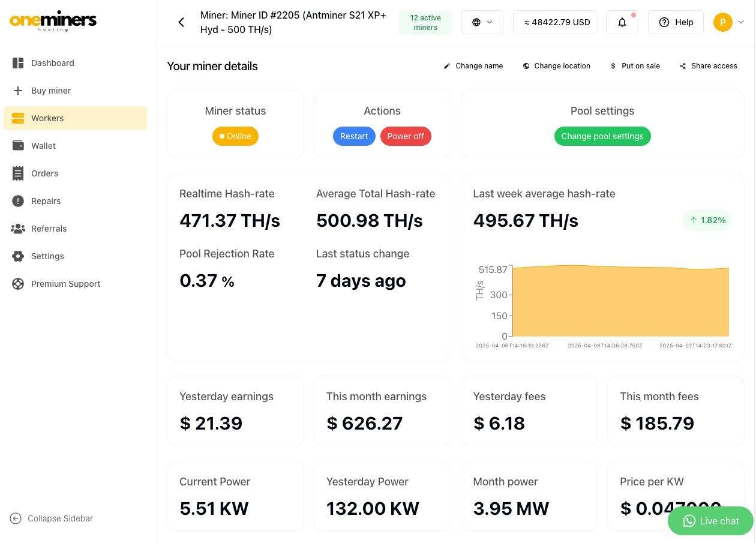Open the Live chat widget
Image resolution: width=756 pixels, height=543 pixels.
point(710,521)
